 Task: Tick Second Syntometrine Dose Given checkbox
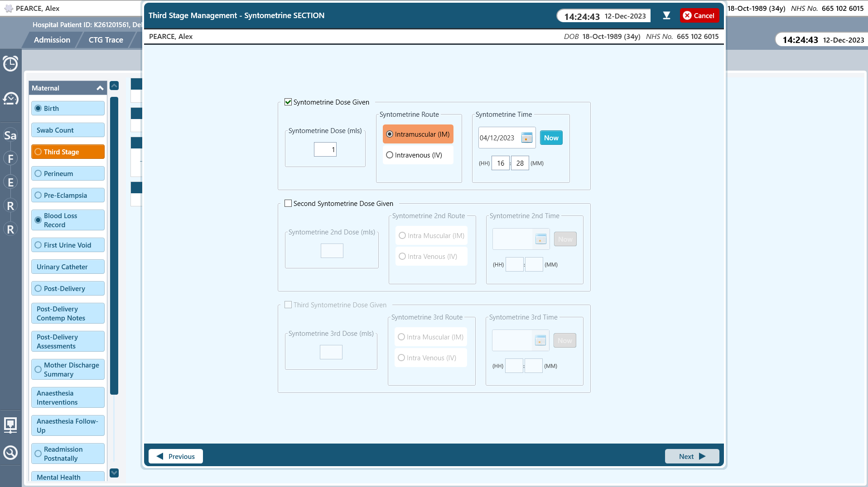[288, 203]
